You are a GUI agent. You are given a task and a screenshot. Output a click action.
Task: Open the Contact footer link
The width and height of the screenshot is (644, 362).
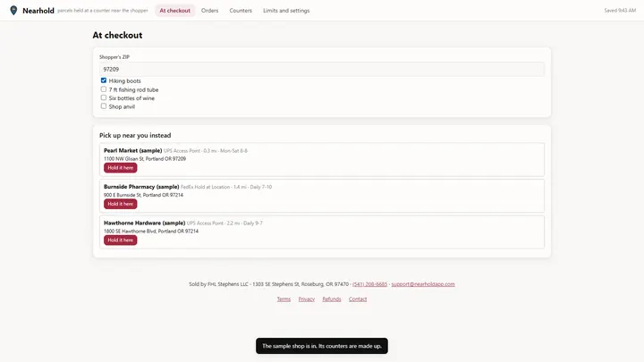(x=358, y=299)
